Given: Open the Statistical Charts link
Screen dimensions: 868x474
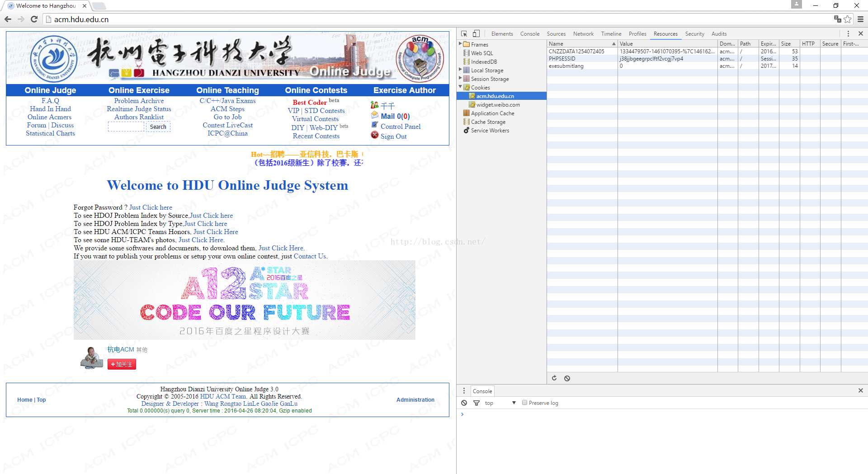Looking at the screenshot, I should click(50, 133).
